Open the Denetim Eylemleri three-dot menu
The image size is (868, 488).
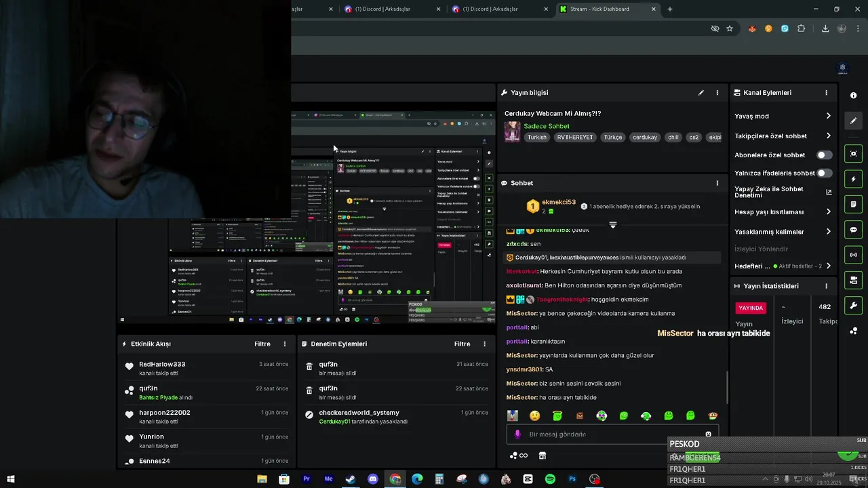point(484,344)
